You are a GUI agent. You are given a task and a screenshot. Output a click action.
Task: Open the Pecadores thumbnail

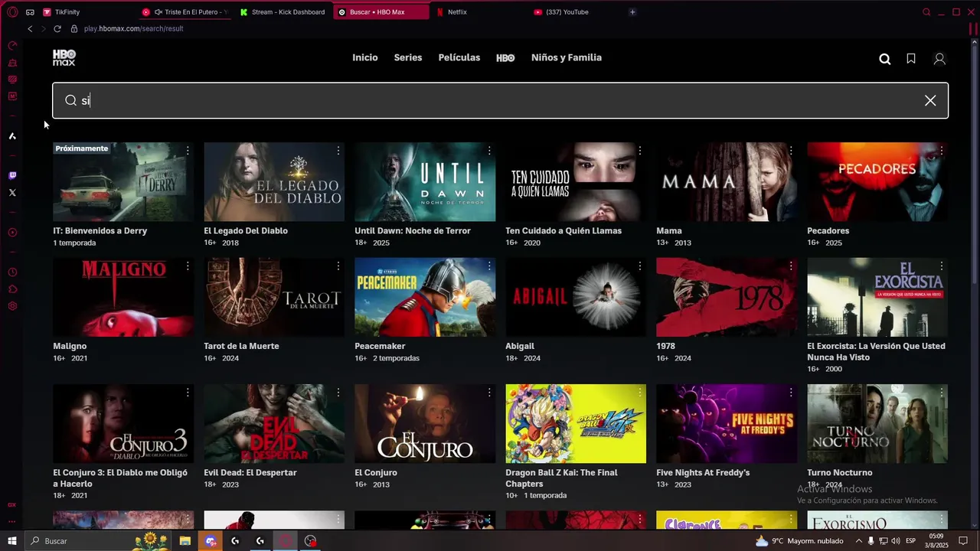pyautogui.click(x=877, y=182)
